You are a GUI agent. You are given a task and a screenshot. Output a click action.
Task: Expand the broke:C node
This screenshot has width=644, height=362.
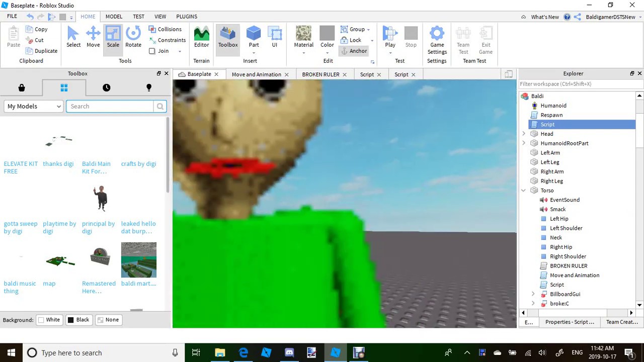click(x=533, y=304)
